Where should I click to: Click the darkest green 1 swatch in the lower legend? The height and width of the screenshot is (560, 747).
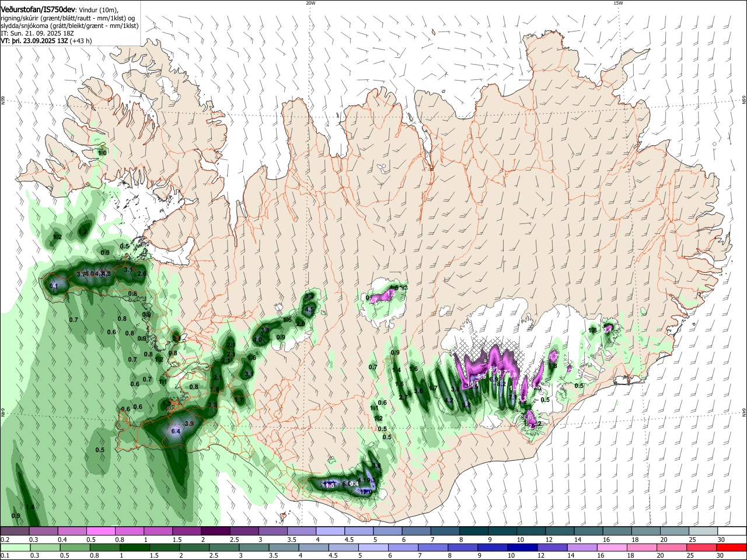(134, 547)
